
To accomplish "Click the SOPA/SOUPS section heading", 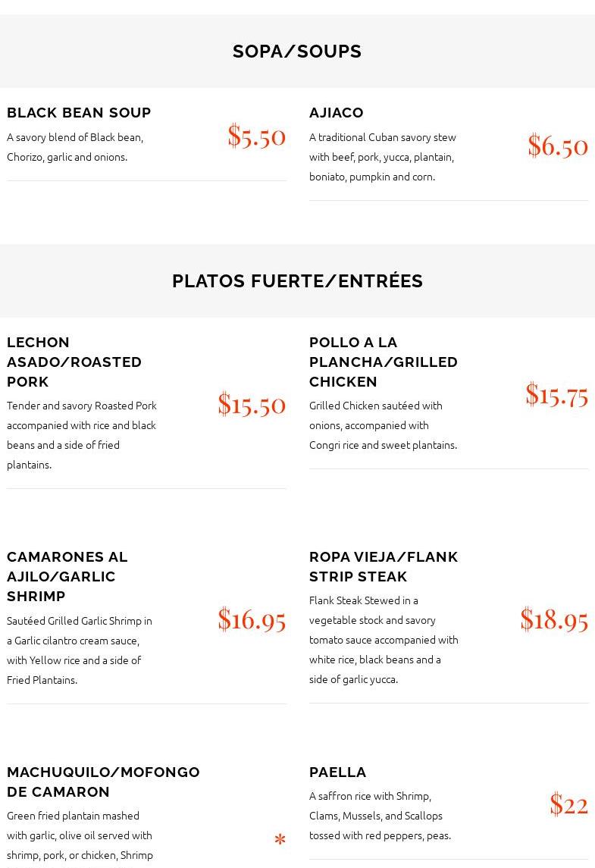I will [x=297, y=52].
